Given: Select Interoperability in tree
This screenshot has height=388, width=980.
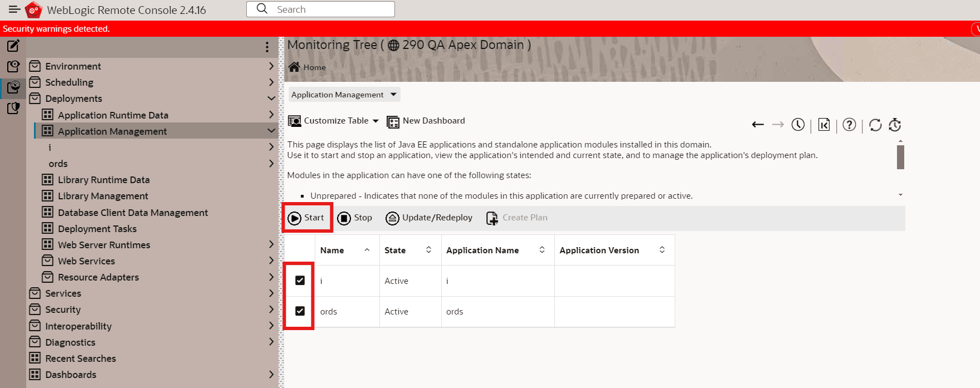Looking at the screenshot, I should [78, 326].
